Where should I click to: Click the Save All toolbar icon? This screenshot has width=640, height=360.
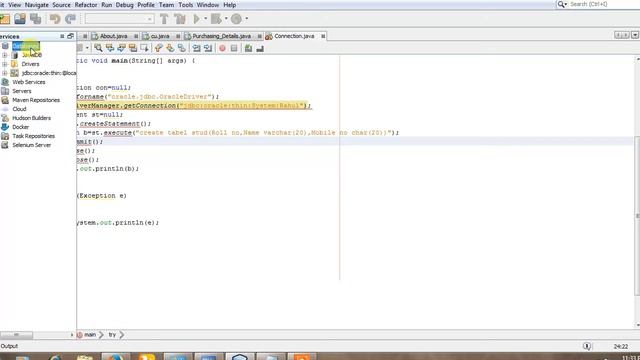[36, 19]
